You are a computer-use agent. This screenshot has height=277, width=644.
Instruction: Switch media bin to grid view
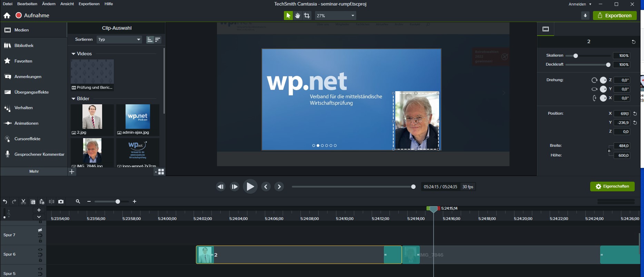(x=161, y=172)
